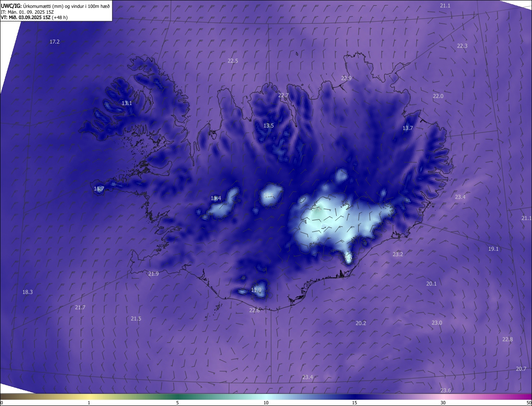The image size is (532, 406).
Task: Click the 15 tick on the color scale
Action: click(x=355, y=403)
